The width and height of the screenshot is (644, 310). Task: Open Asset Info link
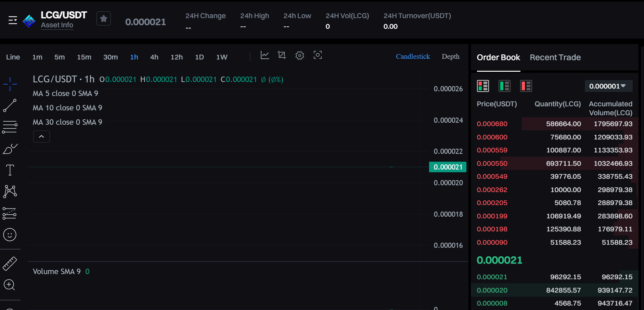click(57, 25)
